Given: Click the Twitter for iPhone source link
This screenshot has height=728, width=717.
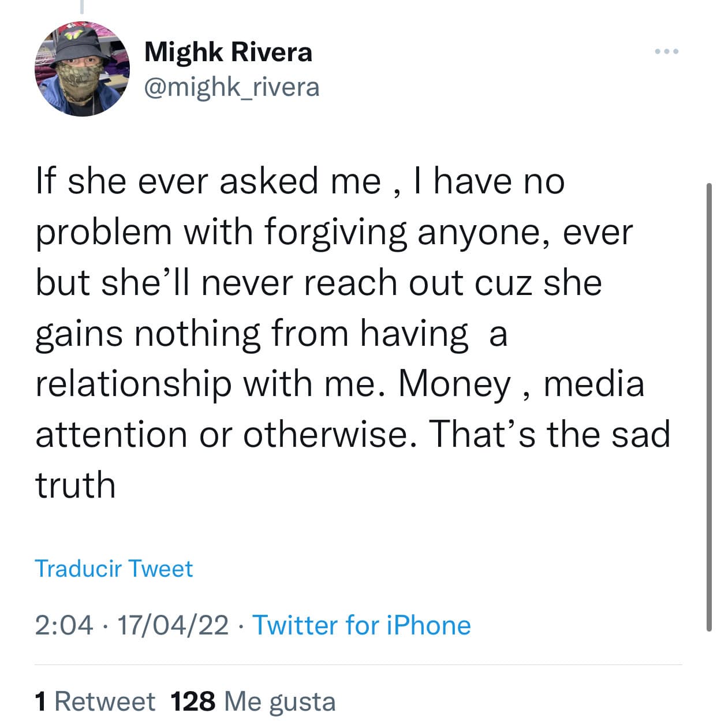Looking at the screenshot, I should 362,625.
